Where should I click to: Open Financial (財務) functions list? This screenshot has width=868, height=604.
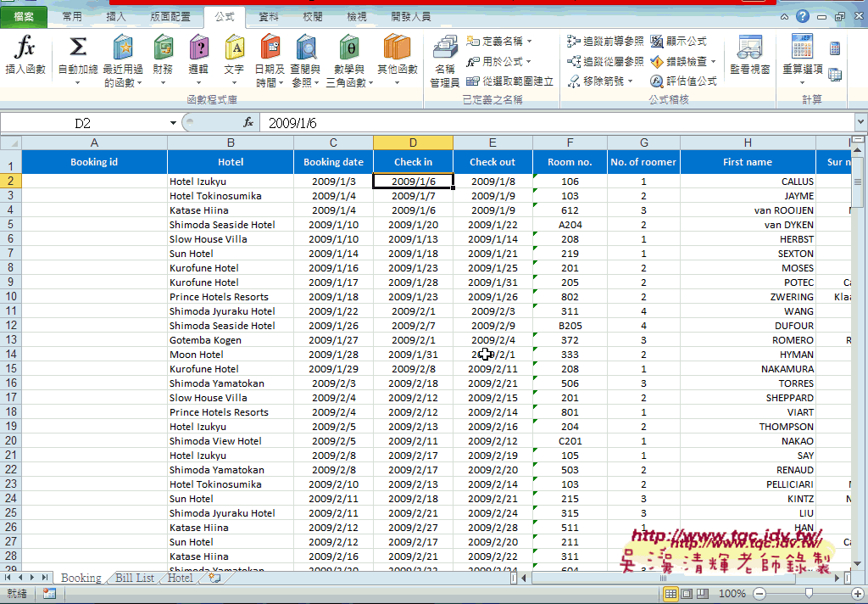(x=163, y=60)
